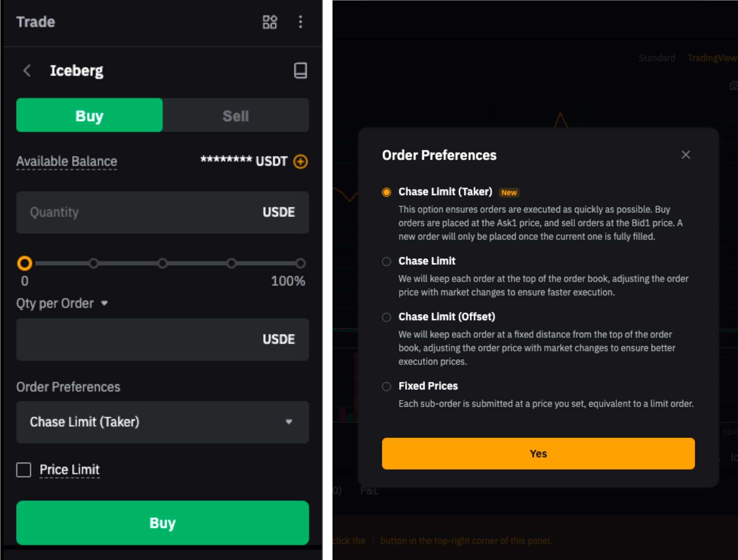The image size is (738, 560).
Task: Click the Available Balance label
Action: coord(67,162)
